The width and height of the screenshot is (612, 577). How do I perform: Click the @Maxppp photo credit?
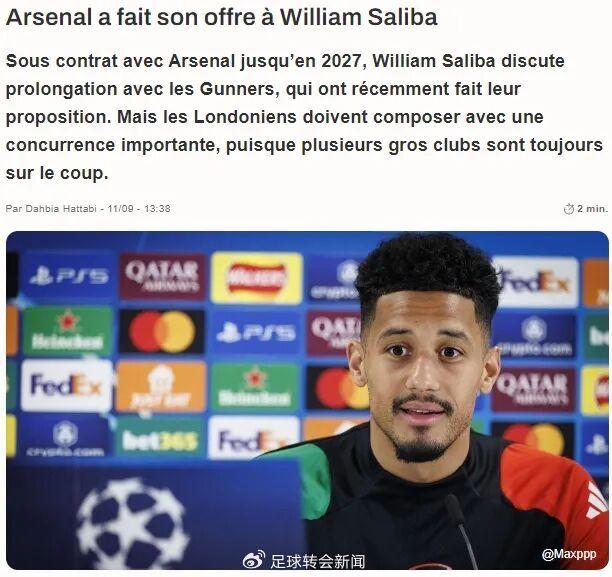click(x=569, y=554)
